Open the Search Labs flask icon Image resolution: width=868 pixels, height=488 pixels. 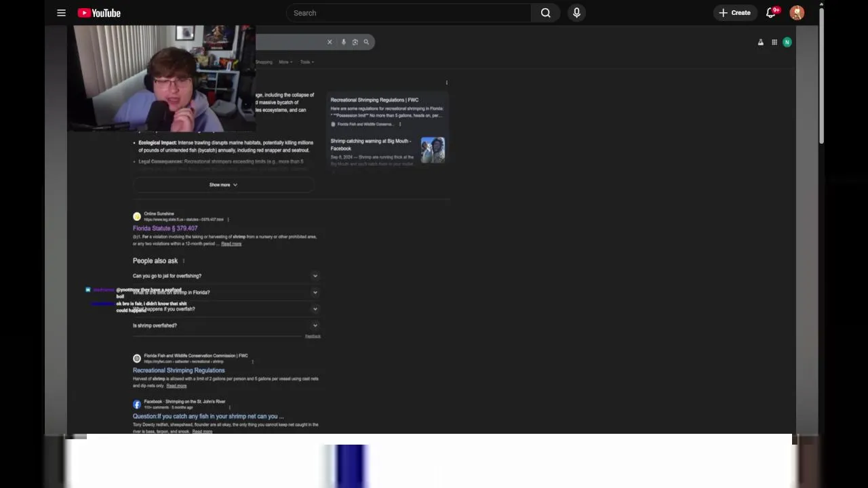click(760, 42)
